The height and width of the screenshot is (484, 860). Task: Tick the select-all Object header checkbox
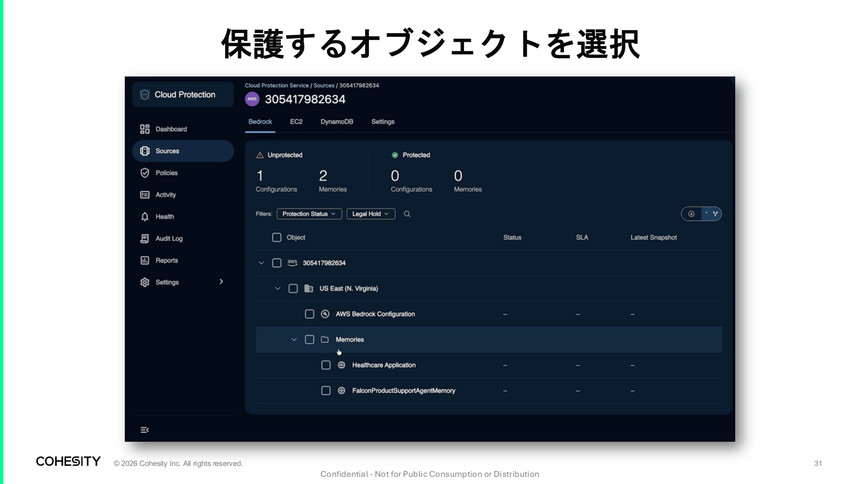click(277, 238)
